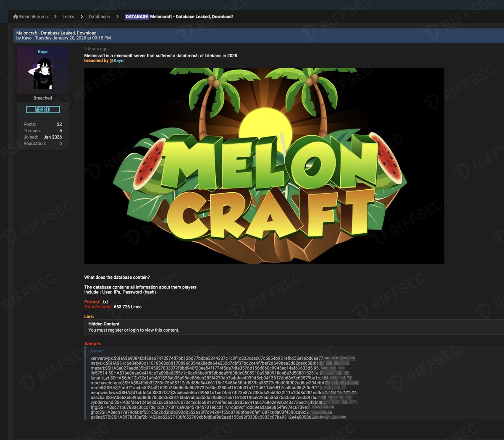Viewport: 504px width, 440px height.
Task: Click the Posts count 22
Action: pyautogui.click(x=59, y=124)
